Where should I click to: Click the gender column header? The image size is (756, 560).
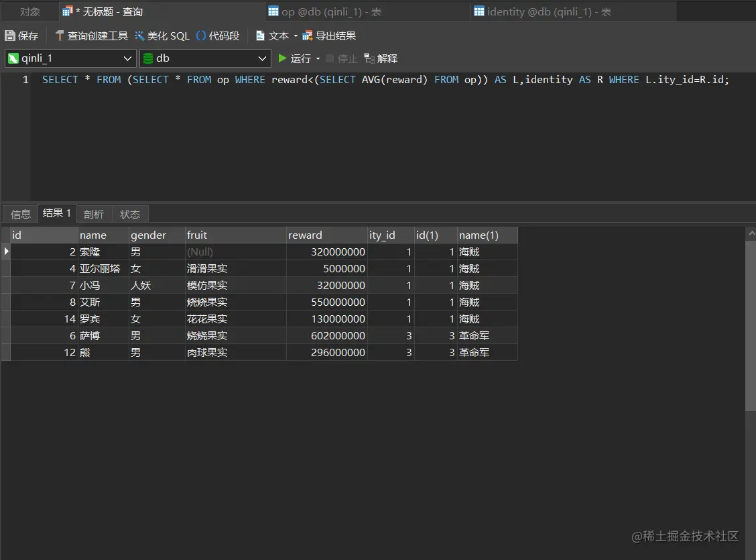[157, 235]
